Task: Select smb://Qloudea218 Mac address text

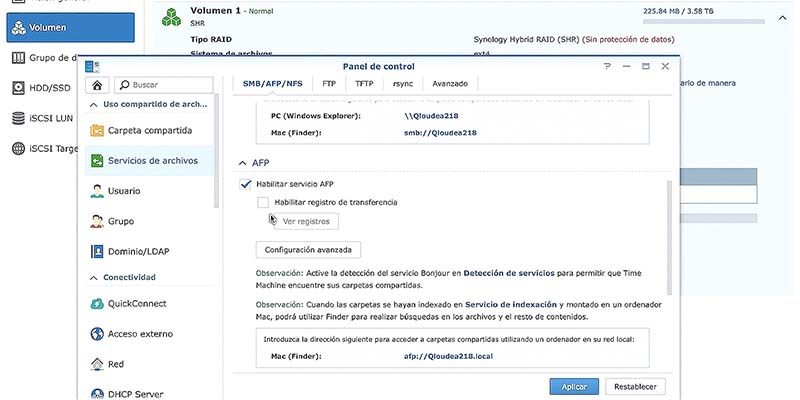Action: coord(440,133)
